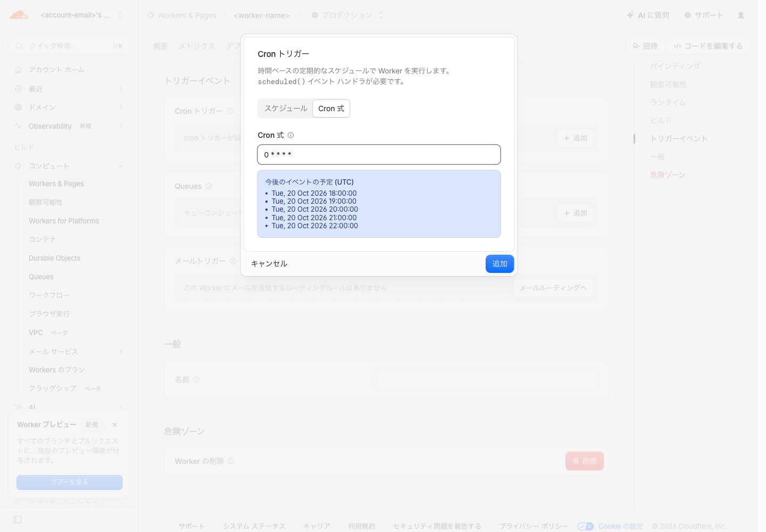Click the メールルーティングへ button
766x532 pixels.
(x=553, y=288)
